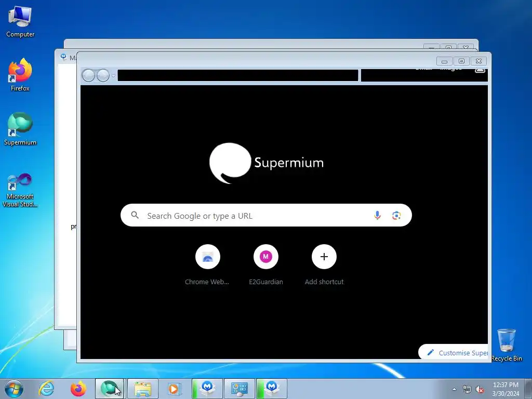Click the Supermium logo on the new tab page
The height and width of the screenshot is (399, 532).
[x=266, y=163]
